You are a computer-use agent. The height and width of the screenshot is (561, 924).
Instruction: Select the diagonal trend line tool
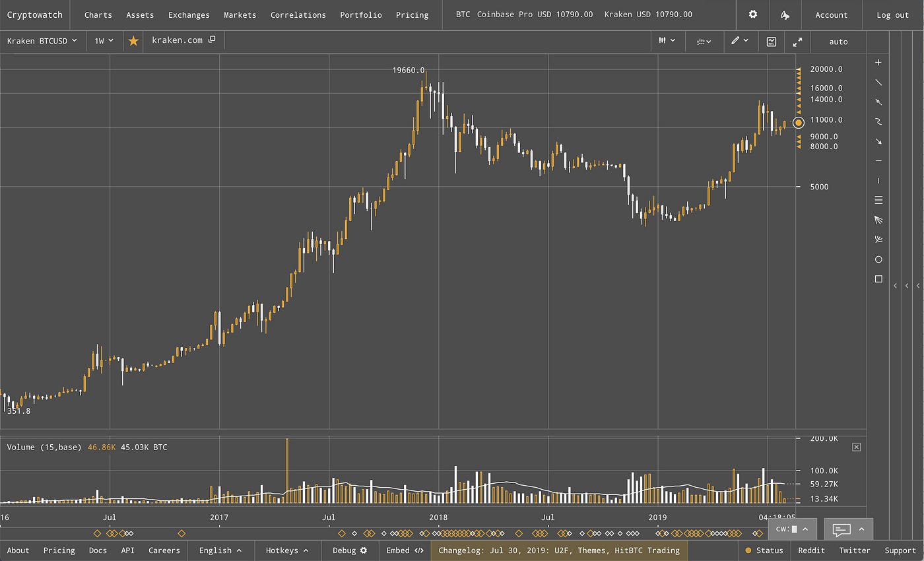[878, 82]
